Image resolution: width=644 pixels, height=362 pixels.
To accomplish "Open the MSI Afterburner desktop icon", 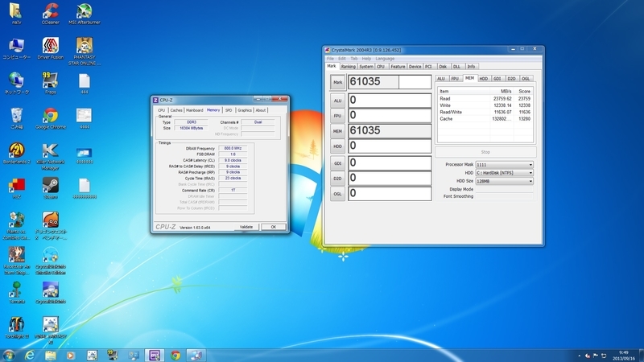I will (x=85, y=14).
